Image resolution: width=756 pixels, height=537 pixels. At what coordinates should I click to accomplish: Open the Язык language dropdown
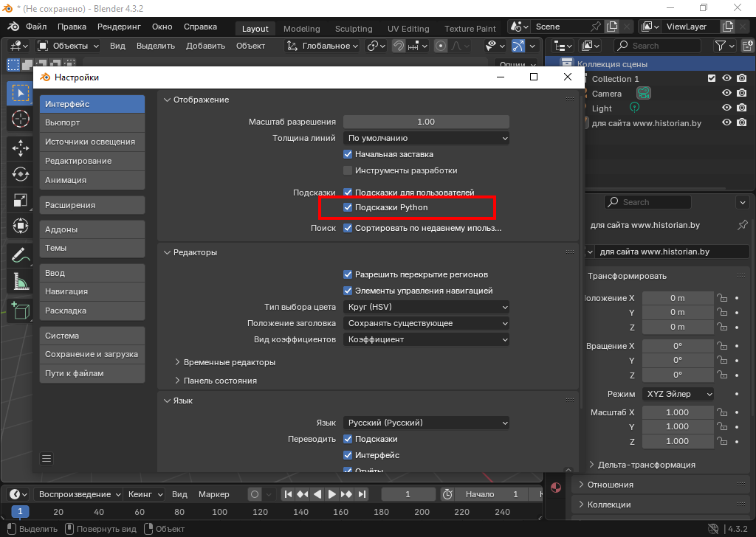426,423
